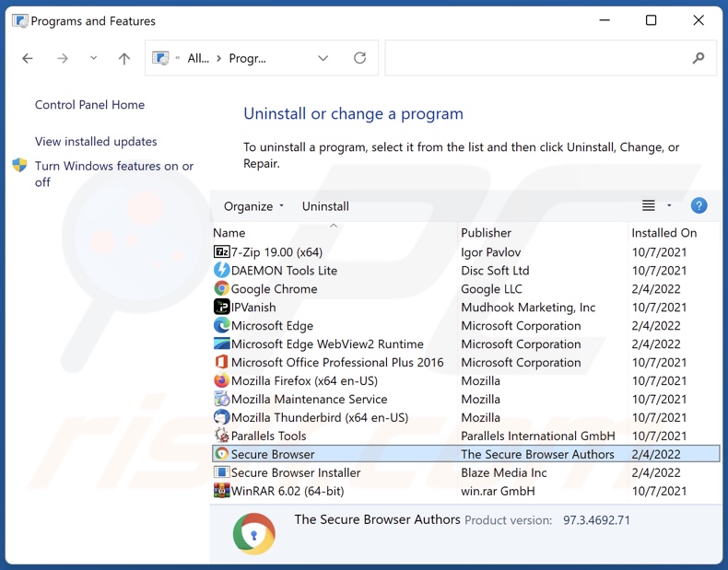728x570 pixels.
Task: Click the Up one level arrow
Action: pyautogui.click(x=124, y=58)
